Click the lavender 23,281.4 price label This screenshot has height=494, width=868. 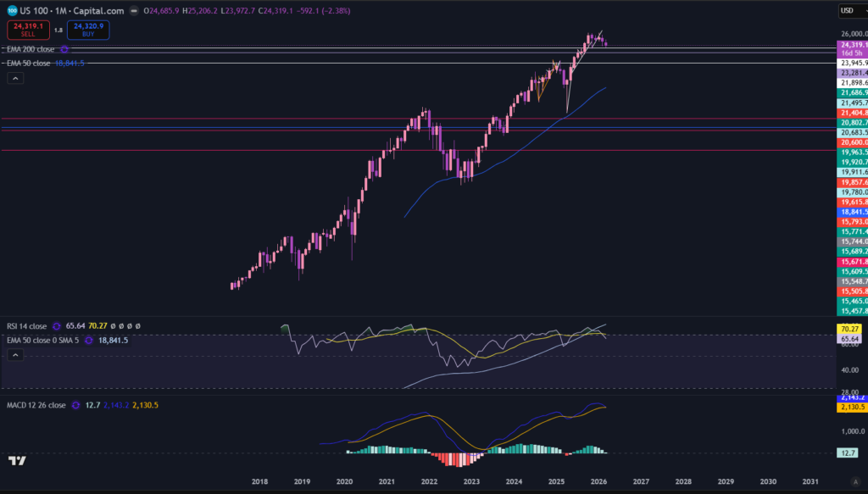coord(853,73)
